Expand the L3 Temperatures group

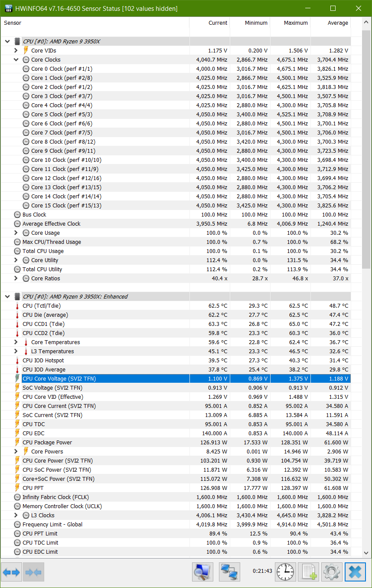tap(16, 351)
